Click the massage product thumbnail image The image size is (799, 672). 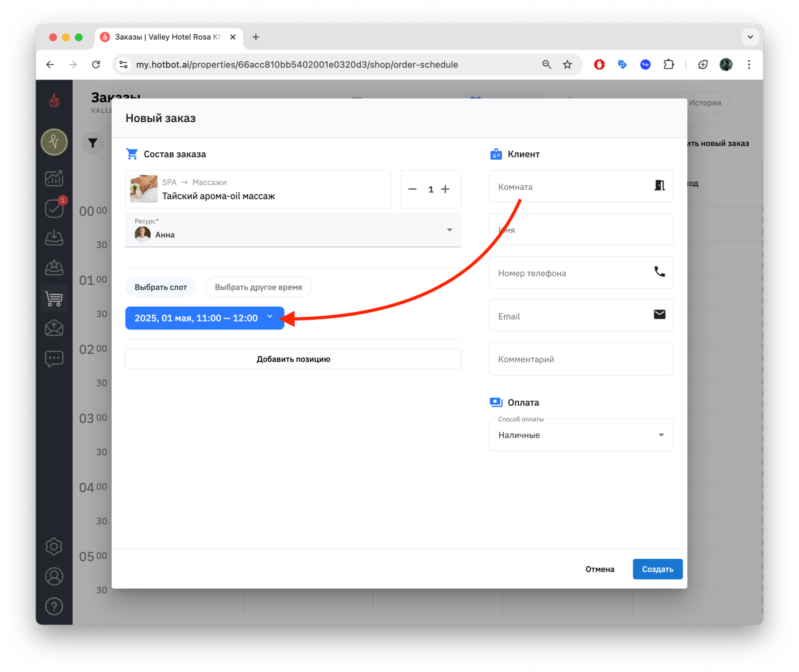(x=144, y=189)
